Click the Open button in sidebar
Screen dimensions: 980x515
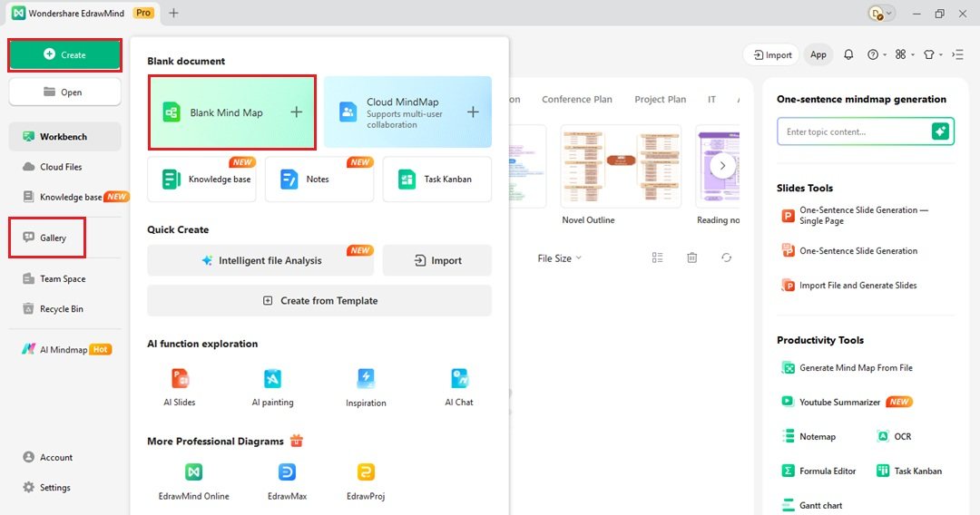[65, 92]
